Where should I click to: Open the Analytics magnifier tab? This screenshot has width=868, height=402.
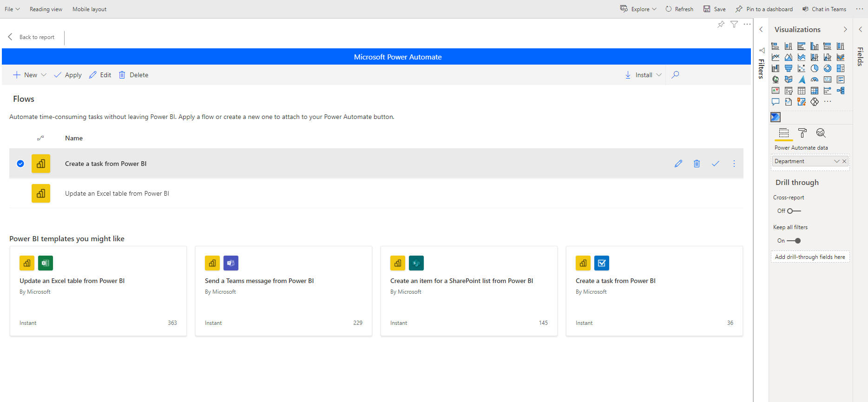(x=821, y=133)
